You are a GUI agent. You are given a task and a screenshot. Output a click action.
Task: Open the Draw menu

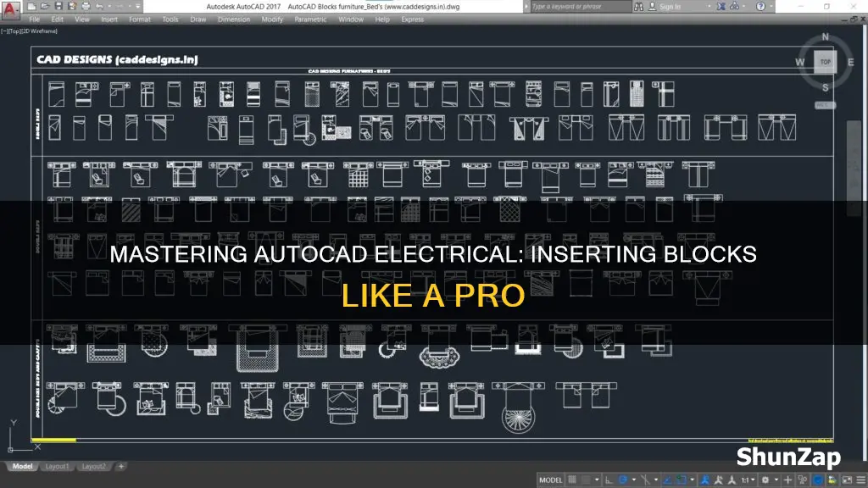tap(198, 19)
